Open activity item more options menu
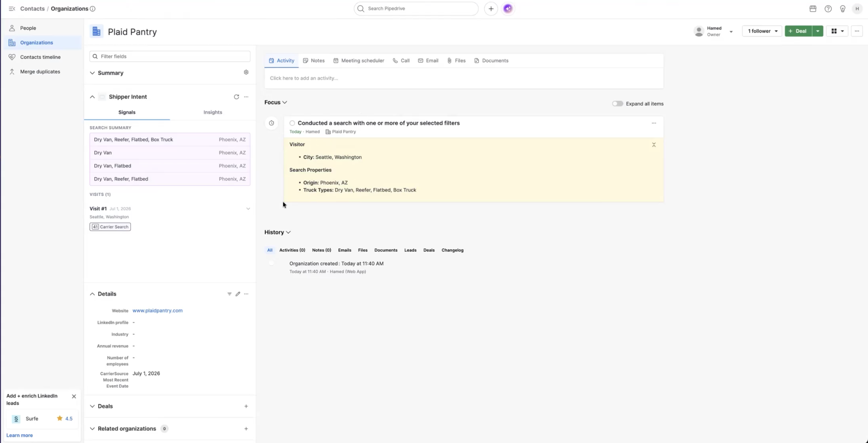The width and height of the screenshot is (868, 443). point(654,123)
